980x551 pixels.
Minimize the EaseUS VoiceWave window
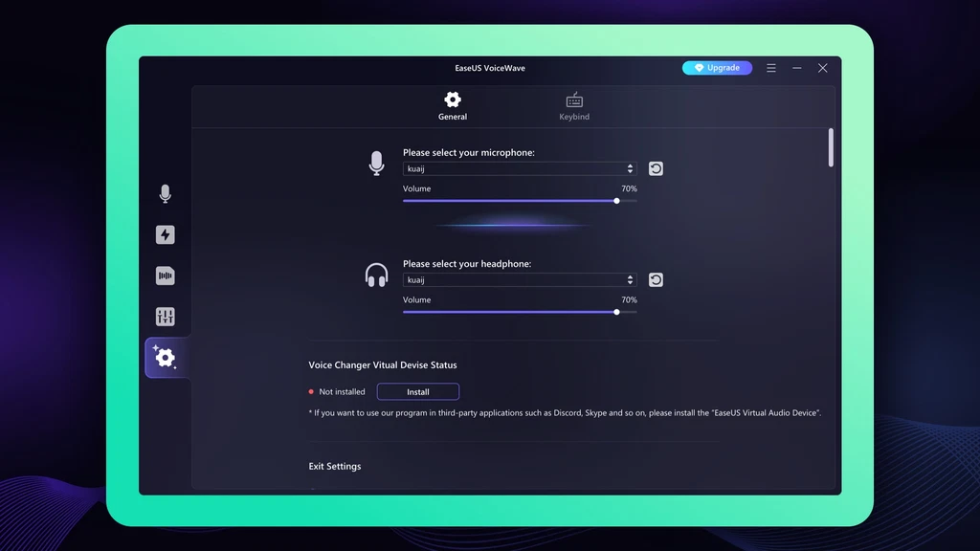click(x=797, y=68)
